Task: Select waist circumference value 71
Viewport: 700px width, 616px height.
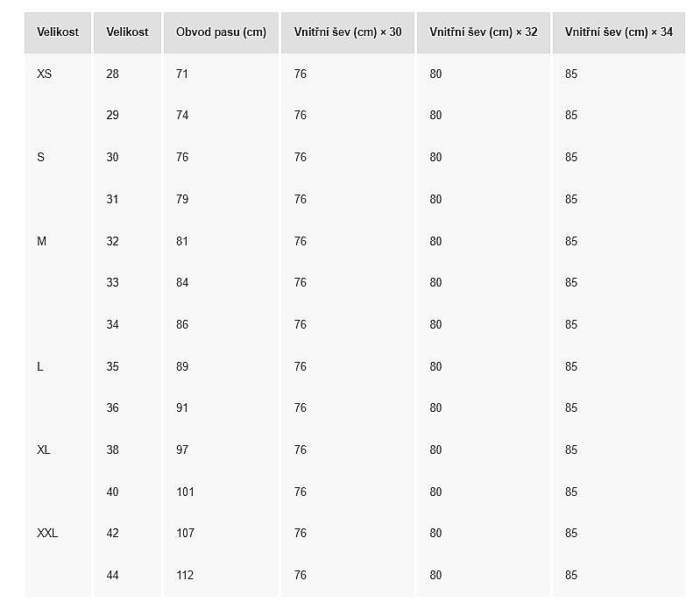Action: [182, 74]
